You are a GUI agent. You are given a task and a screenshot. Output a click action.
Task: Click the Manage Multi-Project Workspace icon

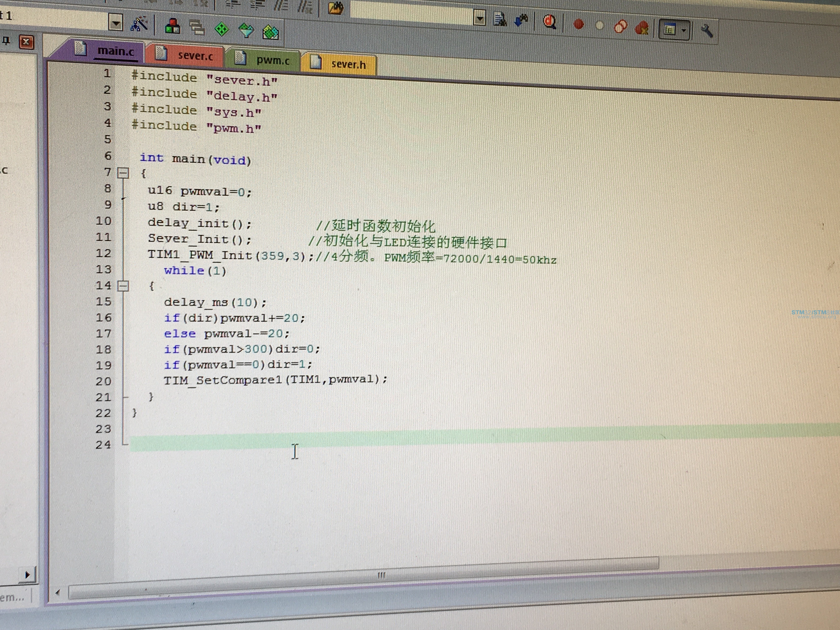(x=197, y=27)
